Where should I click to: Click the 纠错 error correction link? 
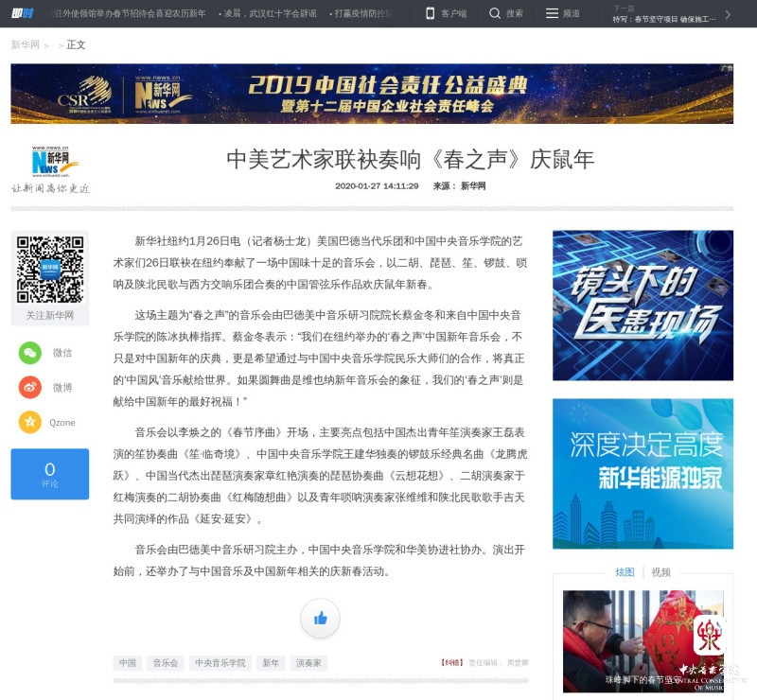[x=451, y=663]
